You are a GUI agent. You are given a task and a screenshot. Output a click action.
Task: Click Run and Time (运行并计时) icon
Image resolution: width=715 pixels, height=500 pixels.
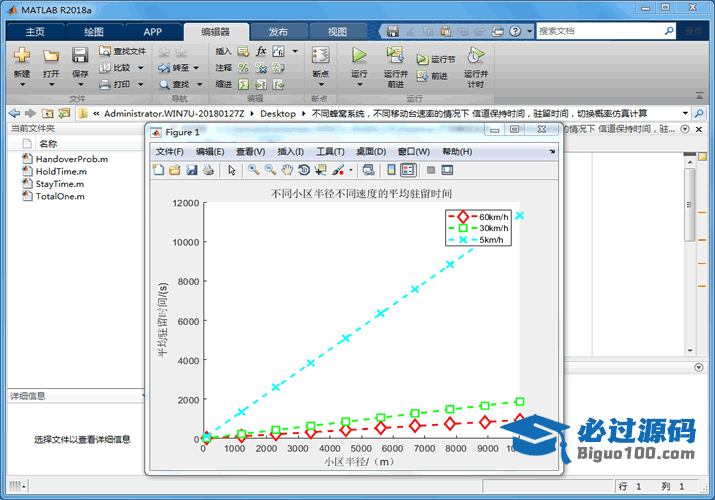(475, 55)
